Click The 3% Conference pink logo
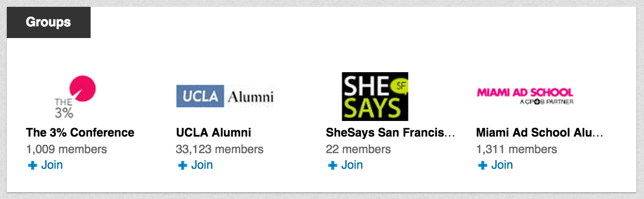 [75, 97]
